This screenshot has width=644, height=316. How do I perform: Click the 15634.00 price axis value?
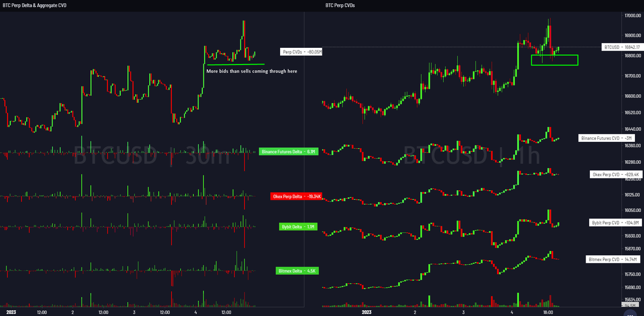click(633, 299)
